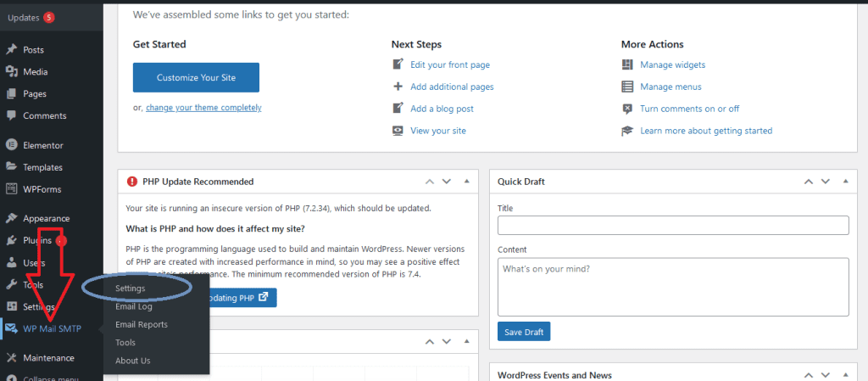Click Save Draft button
The height and width of the screenshot is (381, 868).
pyautogui.click(x=524, y=332)
